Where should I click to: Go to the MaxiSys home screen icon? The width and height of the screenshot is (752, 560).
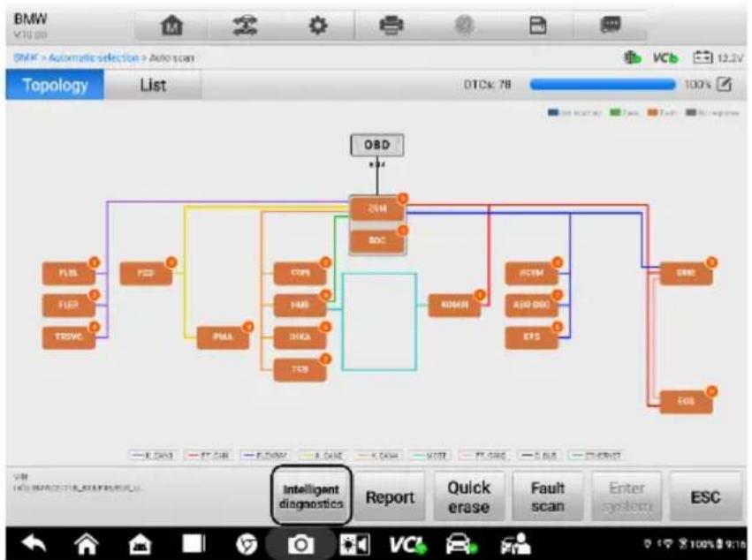[171, 25]
